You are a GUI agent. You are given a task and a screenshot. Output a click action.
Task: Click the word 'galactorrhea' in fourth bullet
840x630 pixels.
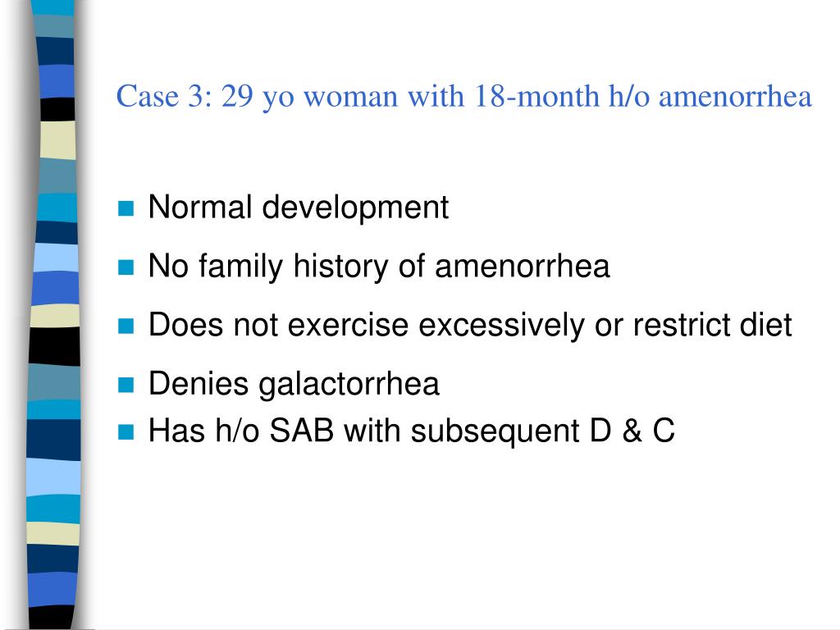(349, 385)
